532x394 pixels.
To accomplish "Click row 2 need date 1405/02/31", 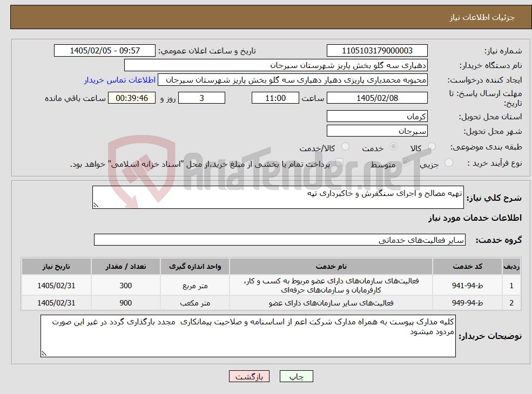I will click(x=56, y=303).
